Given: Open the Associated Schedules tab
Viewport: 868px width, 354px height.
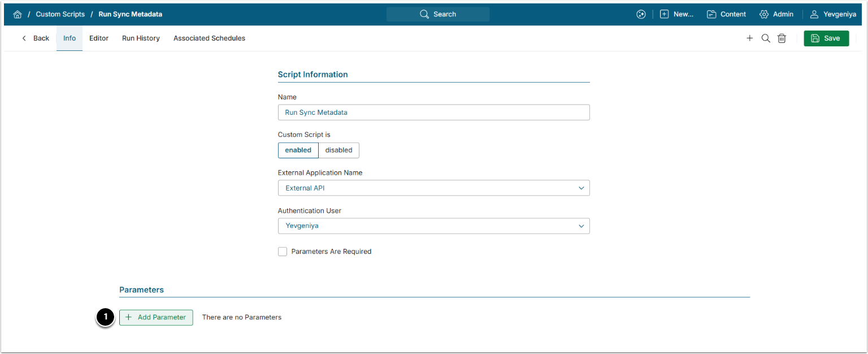Looking at the screenshot, I should (x=209, y=38).
